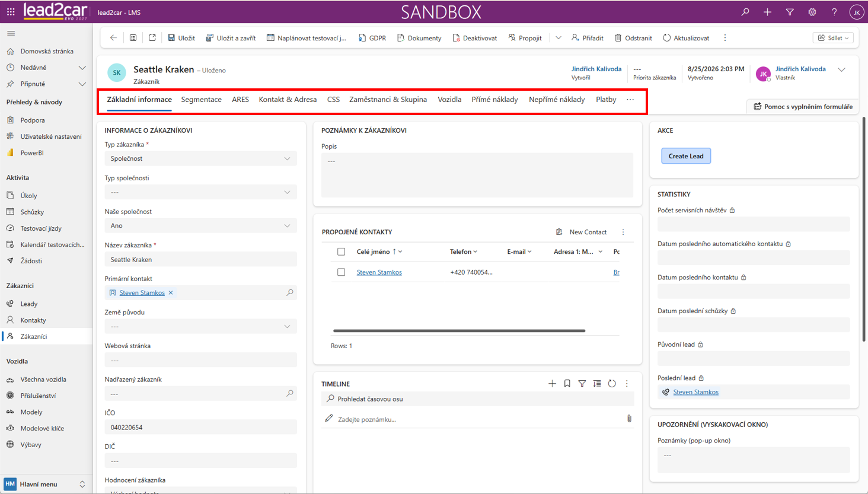868x494 pixels.
Task: Open settings gear icon
Action: [x=812, y=12]
